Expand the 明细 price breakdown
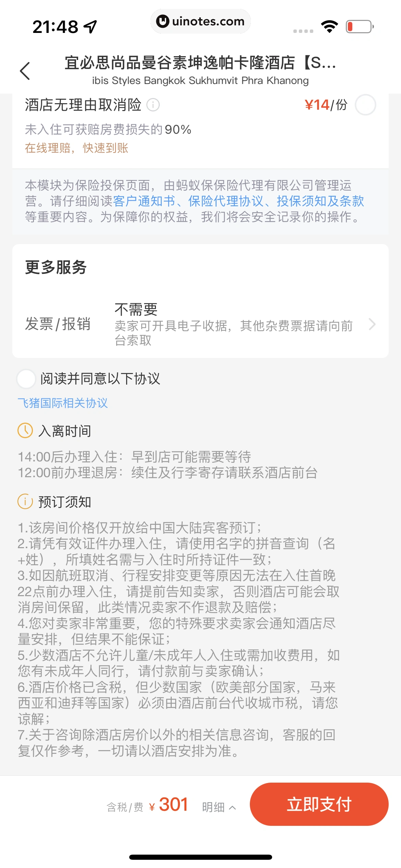The width and height of the screenshot is (401, 868). pos(219,807)
